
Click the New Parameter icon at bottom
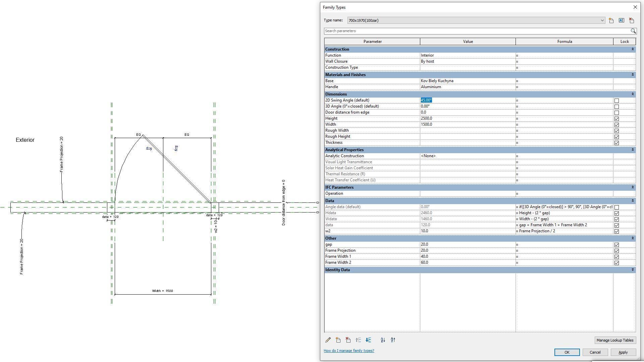[x=338, y=340]
